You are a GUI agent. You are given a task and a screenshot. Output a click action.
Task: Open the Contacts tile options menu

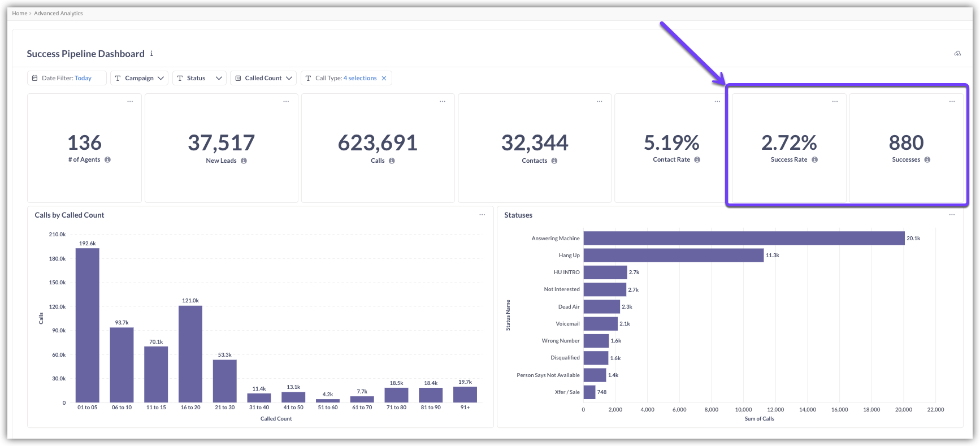[x=599, y=102]
